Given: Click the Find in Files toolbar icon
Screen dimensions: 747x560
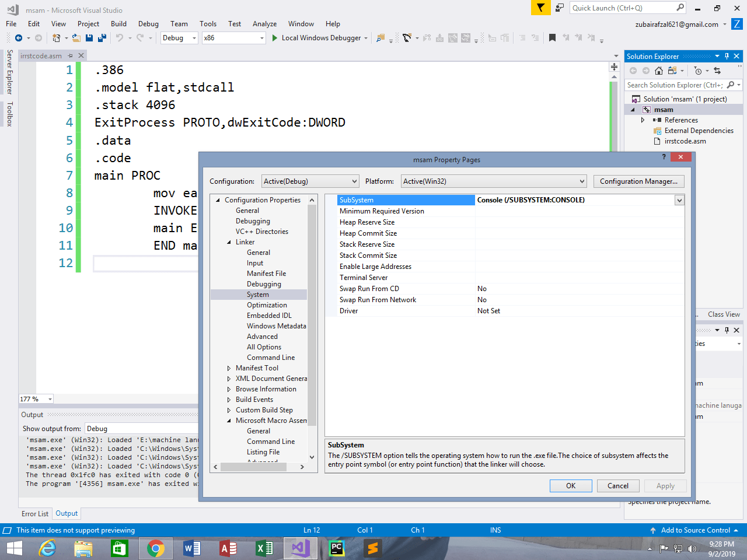Looking at the screenshot, I should click(x=381, y=38).
